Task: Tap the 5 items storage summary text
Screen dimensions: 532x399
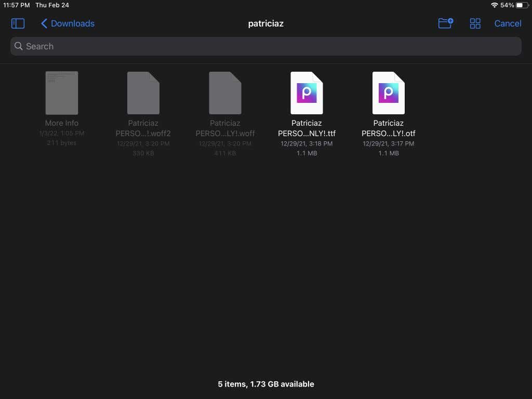Action: click(266, 384)
